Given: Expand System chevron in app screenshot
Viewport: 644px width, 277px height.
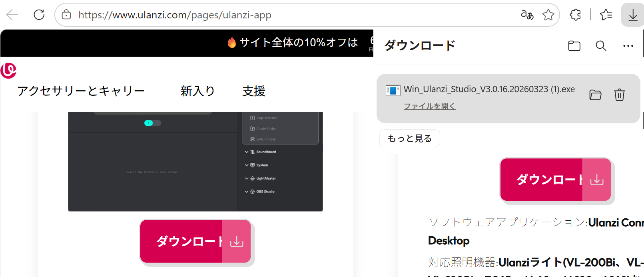Looking at the screenshot, I should [x=247, y=165].
